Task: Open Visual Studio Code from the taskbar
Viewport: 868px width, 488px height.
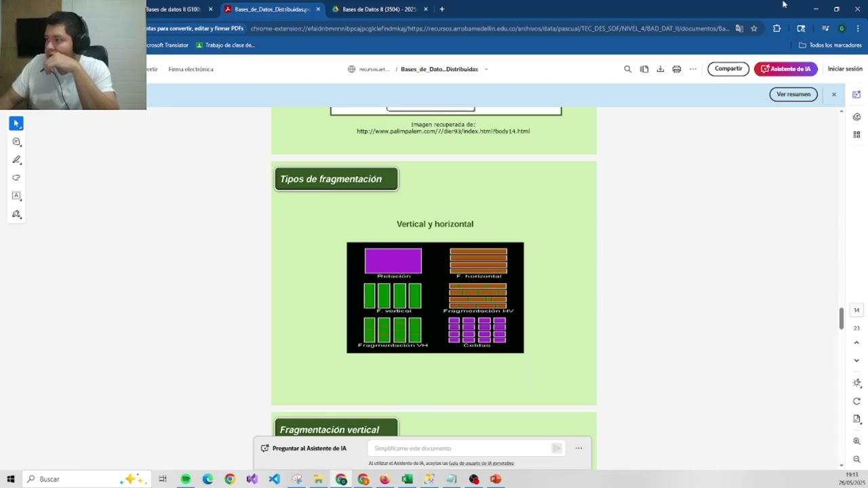Action: pos(274,479)
